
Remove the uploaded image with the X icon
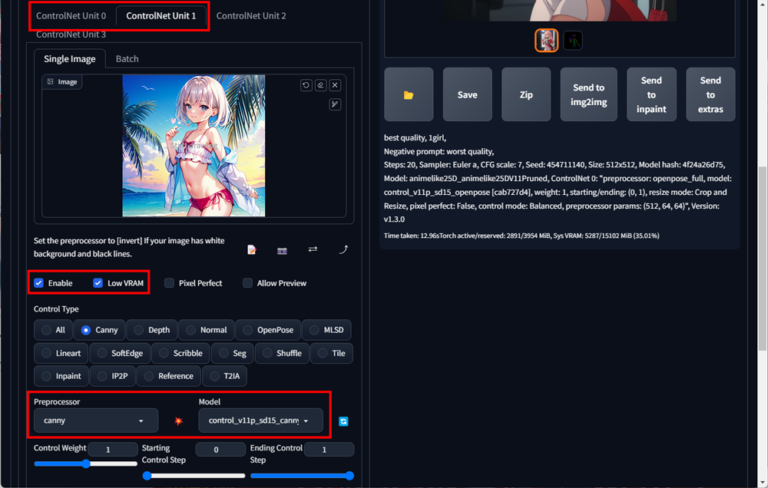pos(335,85)
